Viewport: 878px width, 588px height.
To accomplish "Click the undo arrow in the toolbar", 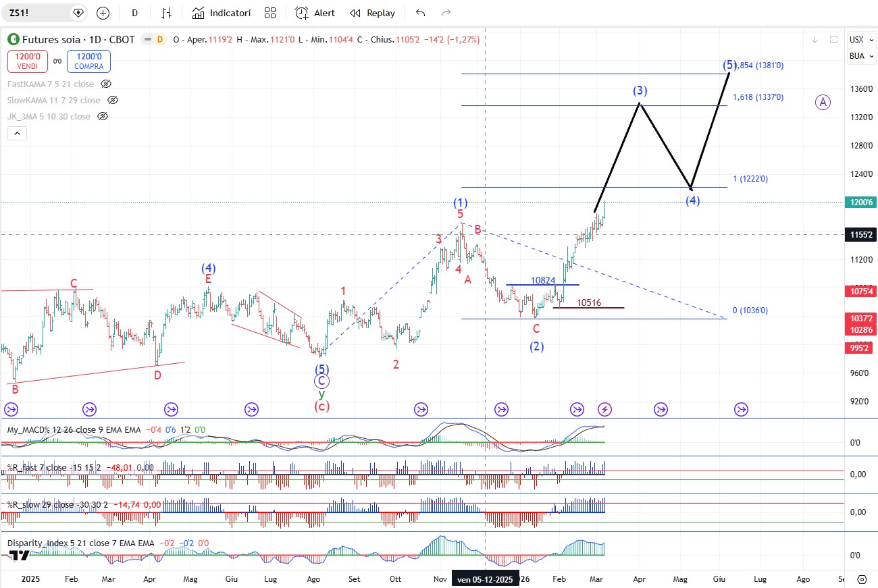I will coord(421,13).
